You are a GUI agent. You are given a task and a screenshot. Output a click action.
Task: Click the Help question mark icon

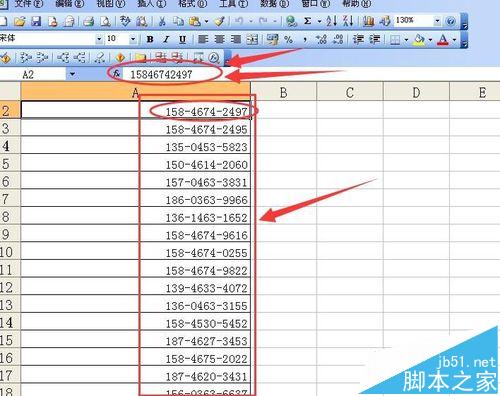click(451, 22)
